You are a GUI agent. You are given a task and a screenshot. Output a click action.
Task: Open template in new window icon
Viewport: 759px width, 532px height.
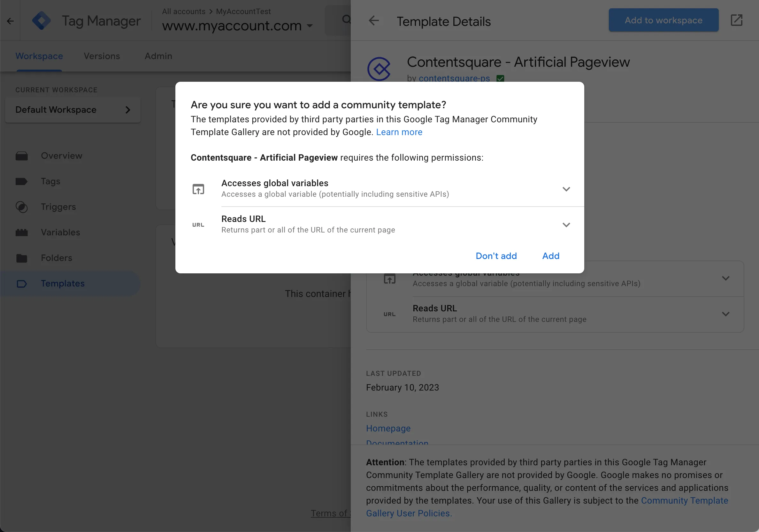tap(736, 20)
